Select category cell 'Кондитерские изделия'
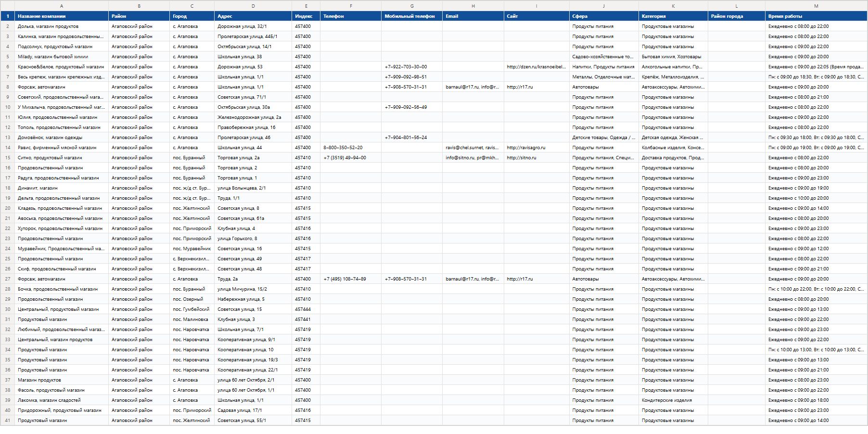Image resolution: width=868 pixels, height=434 pixels. pyautogui.click(x=673, y=400)
